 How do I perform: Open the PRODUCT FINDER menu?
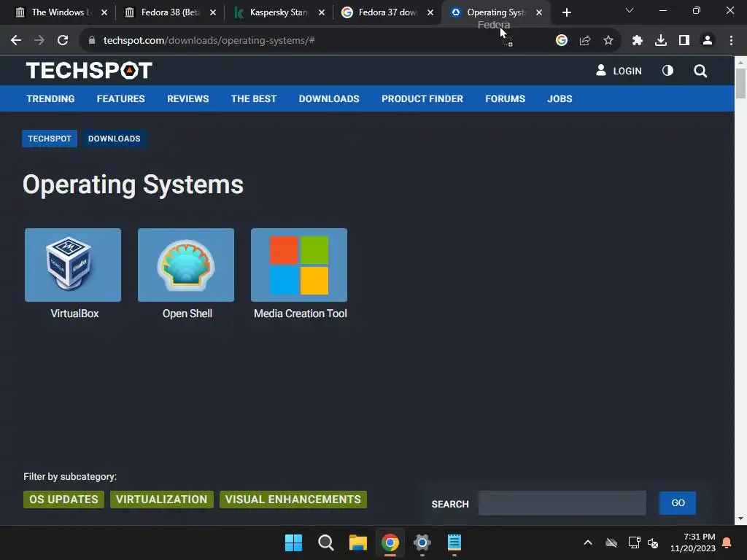tap(422, 98)
